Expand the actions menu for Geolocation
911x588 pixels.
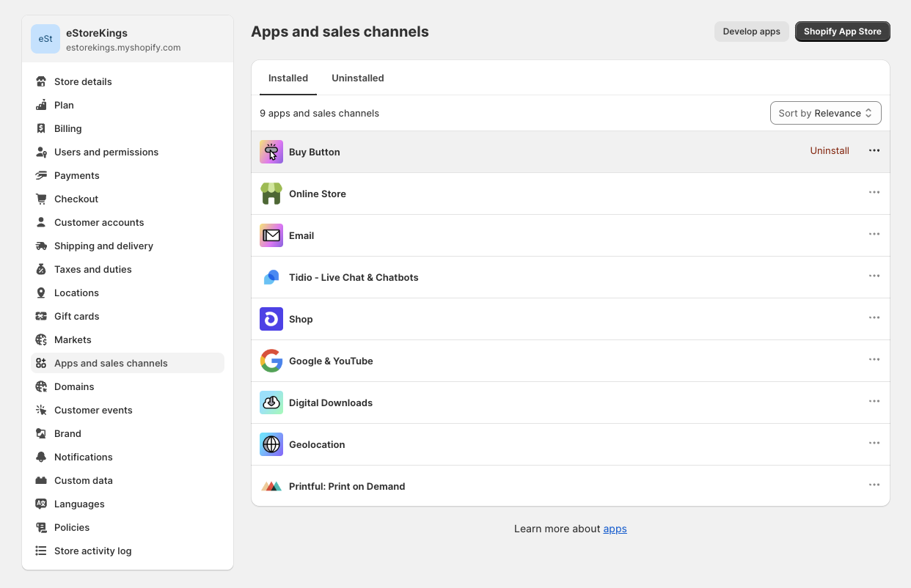coord(874,443)
